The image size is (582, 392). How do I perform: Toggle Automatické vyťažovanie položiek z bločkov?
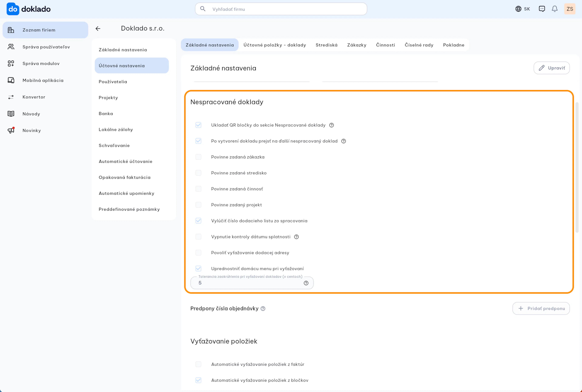(x=198, y=380)
